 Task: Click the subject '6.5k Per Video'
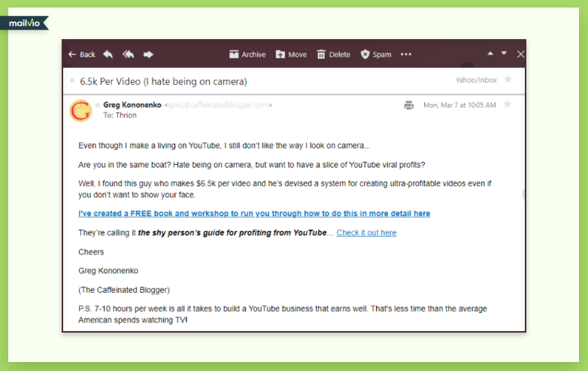tap(163, 81)
